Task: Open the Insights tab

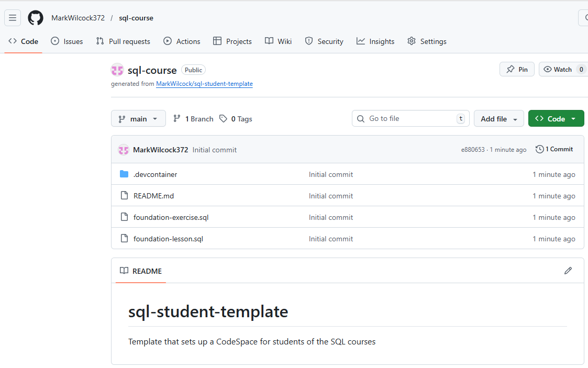Action: (375, 41)
